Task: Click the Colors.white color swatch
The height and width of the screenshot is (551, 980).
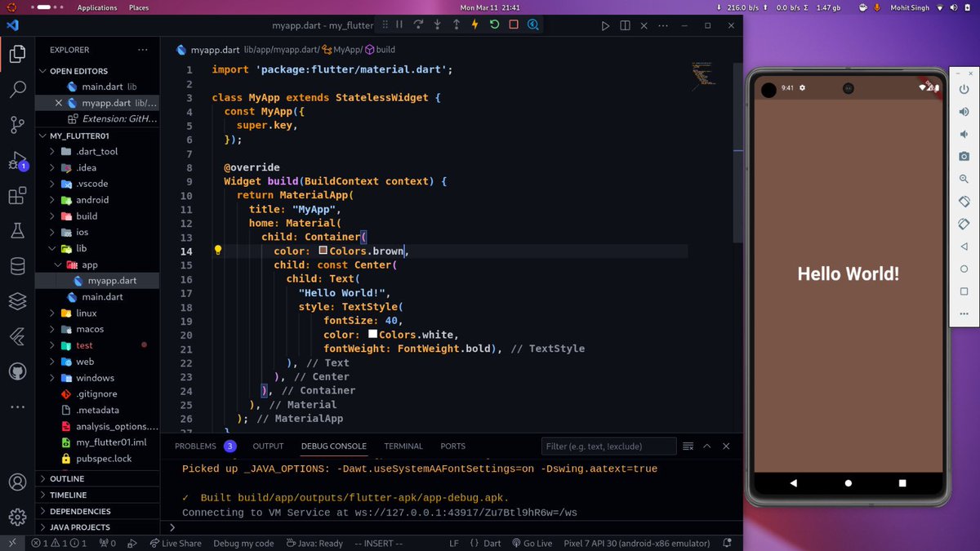Action: click(x=372, y=334)
